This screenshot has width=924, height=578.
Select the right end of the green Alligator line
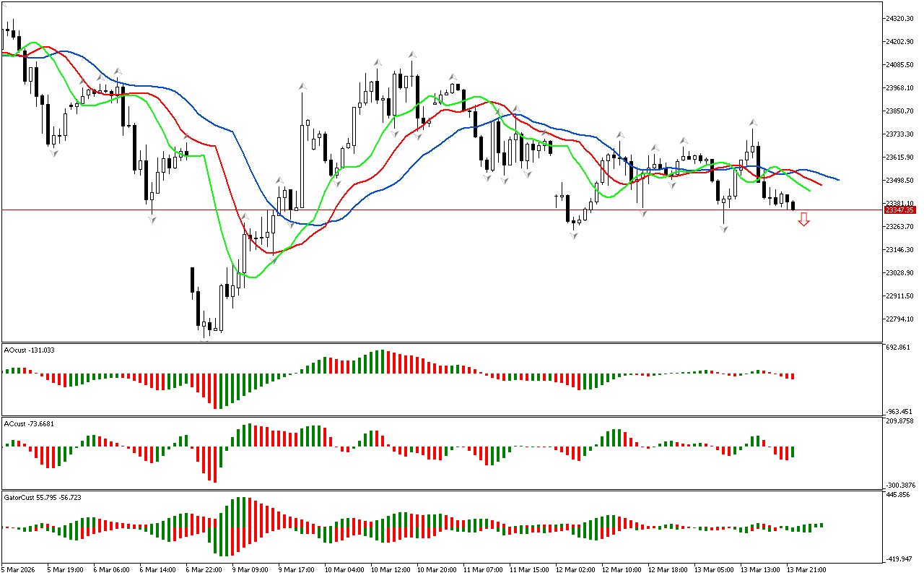pos(809,191)
